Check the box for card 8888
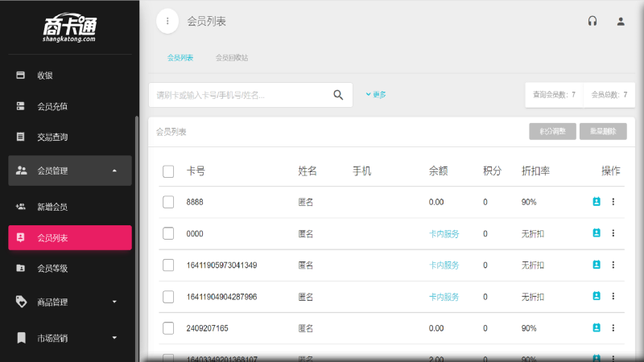 168,202
